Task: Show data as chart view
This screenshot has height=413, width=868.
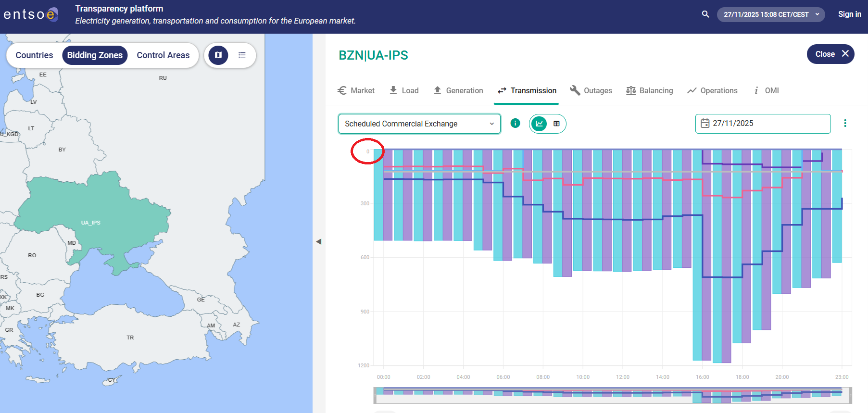Action: (540, 124)
